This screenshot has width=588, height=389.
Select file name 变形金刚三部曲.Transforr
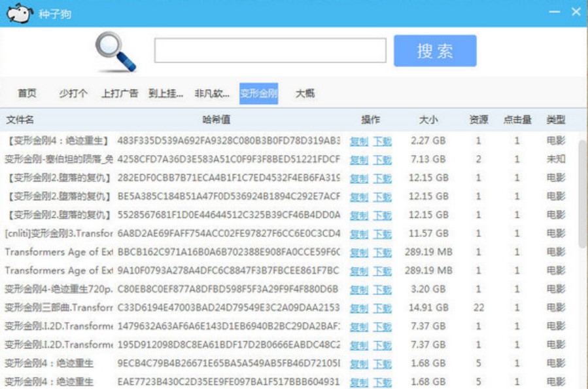[58, 308]
